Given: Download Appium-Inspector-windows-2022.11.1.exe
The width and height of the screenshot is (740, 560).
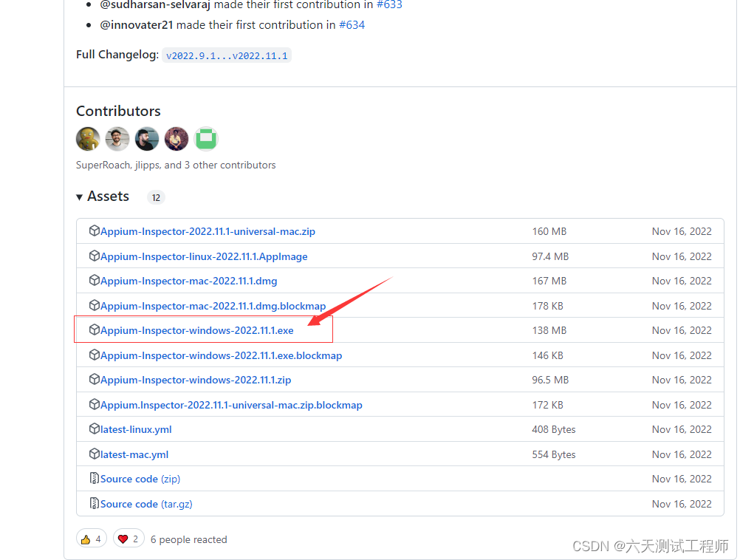Looking at the screenshot, I should (x=196, y=330).
